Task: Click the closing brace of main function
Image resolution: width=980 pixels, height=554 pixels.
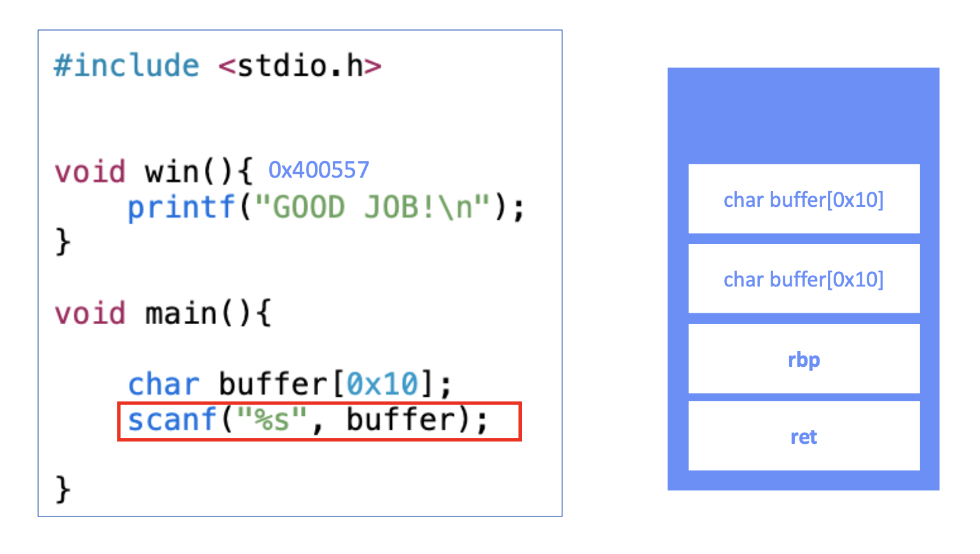Action: pyautogui.click(x=62, y=489)
